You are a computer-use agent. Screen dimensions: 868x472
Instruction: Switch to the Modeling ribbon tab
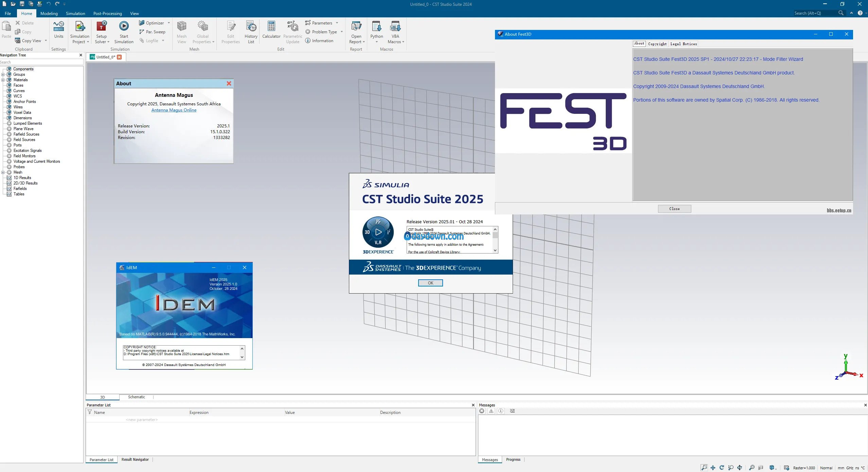point(49,13)
